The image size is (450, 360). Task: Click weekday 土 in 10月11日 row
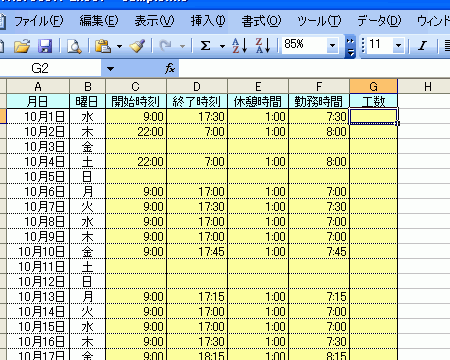[x=88, y=266]
